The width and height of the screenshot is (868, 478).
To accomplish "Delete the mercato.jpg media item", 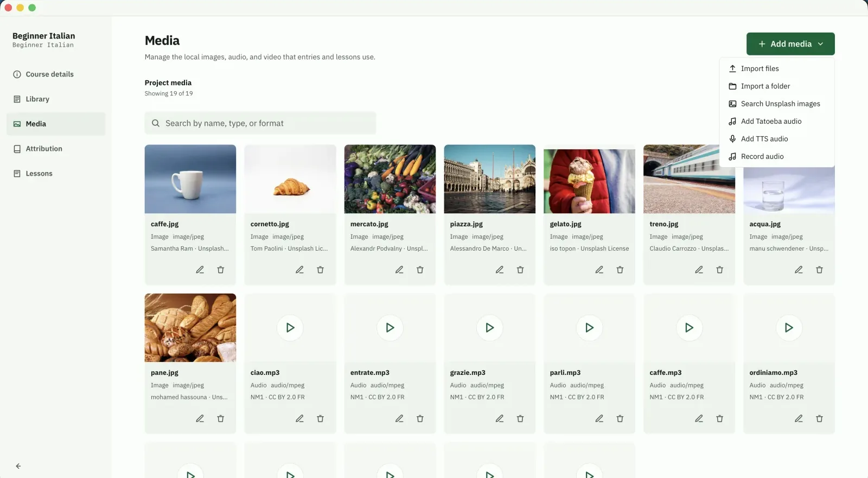I will pos(420,270).
